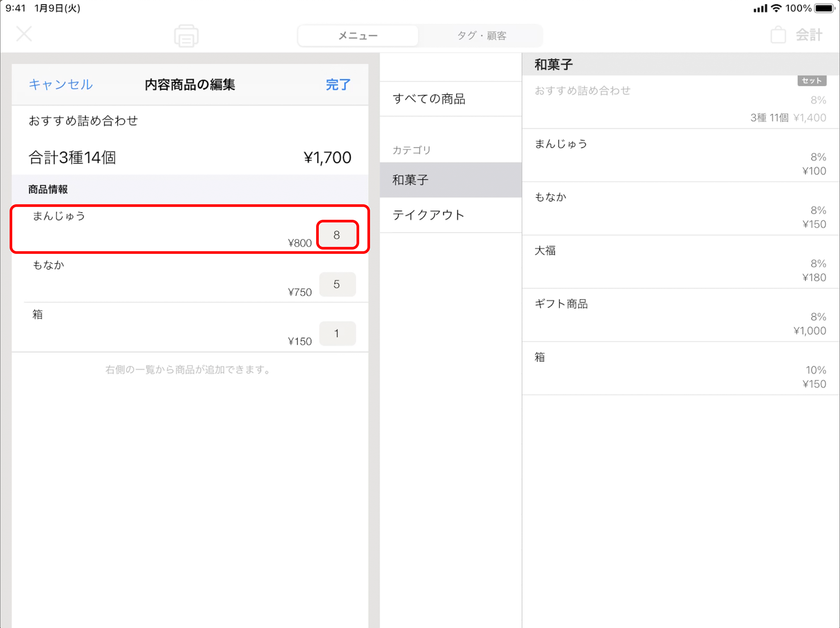Add もなか ¥150 from right list
This screenshot has width=840, height=628.
[x=680, y=209]
